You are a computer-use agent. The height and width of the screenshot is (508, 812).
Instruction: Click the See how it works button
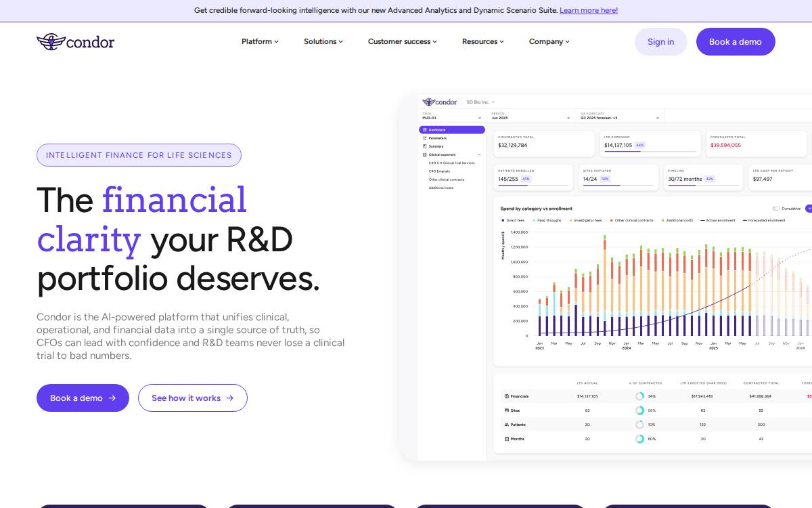(x=193, y=398)
